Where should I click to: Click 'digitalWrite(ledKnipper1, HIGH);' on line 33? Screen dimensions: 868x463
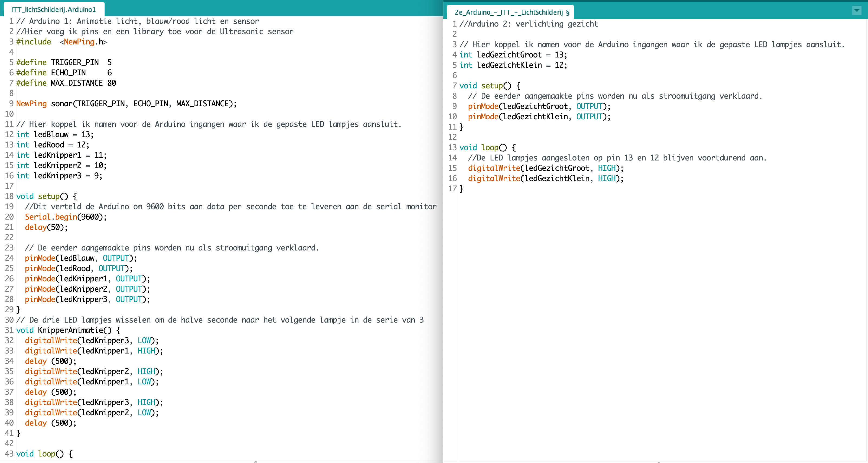click(94, 351)
